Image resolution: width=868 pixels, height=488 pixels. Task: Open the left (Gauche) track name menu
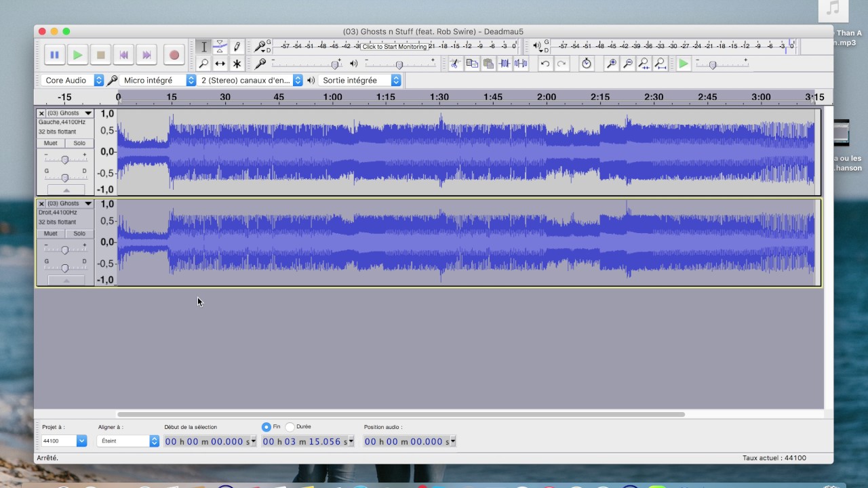69,113
